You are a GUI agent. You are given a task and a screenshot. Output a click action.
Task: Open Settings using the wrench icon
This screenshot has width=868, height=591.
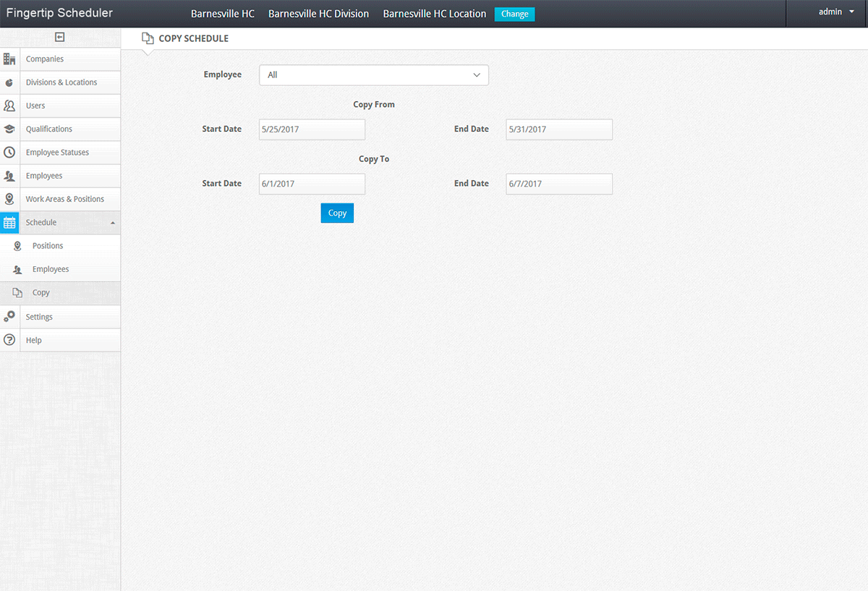10,316
